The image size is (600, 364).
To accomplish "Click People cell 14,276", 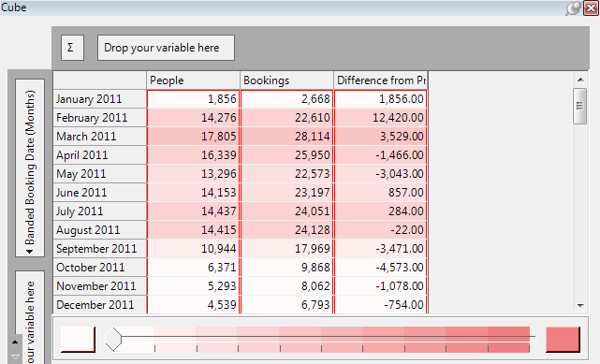I will click(x=193, y=118).
